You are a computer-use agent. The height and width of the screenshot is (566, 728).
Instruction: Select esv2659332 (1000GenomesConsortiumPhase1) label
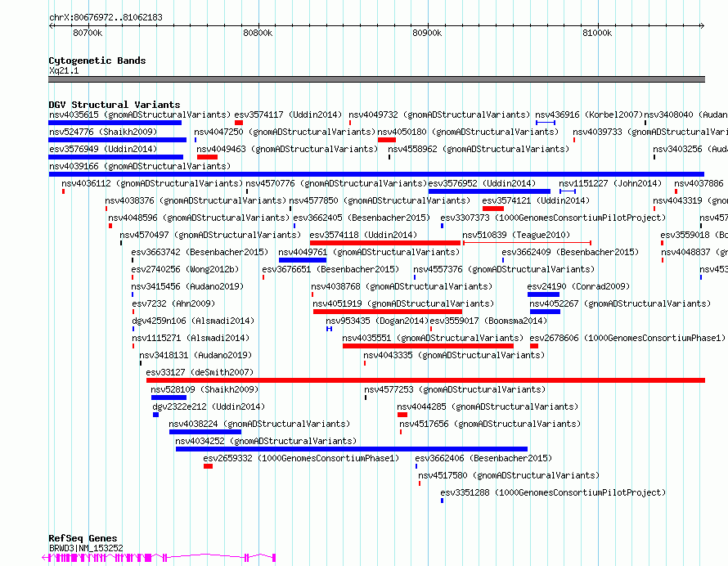(301, 458)
